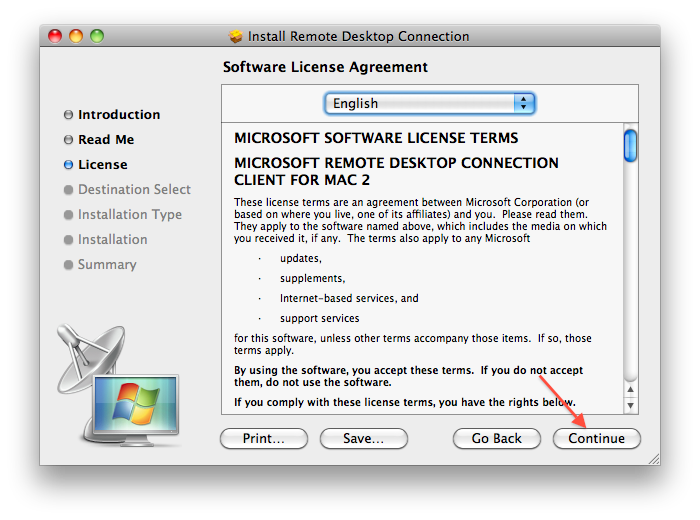Click the blue License step bullet icon
Viewport: 700px width, 520px height.
68,165
